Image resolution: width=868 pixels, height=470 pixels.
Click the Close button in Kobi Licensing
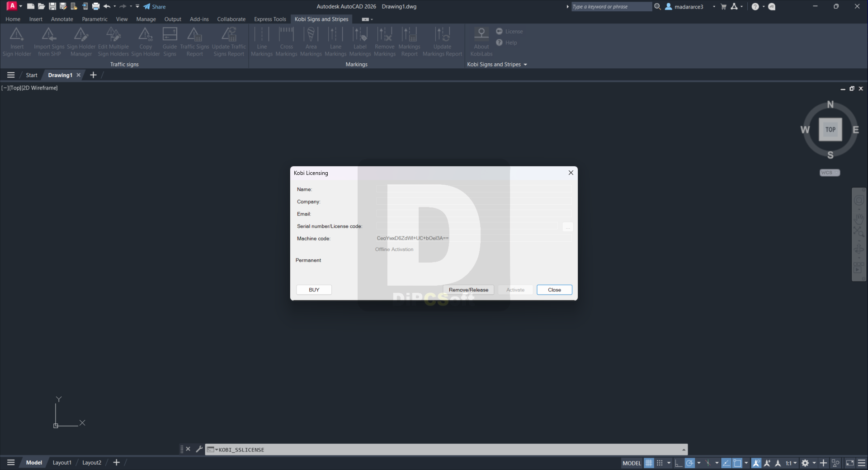(x=554, y=290)
